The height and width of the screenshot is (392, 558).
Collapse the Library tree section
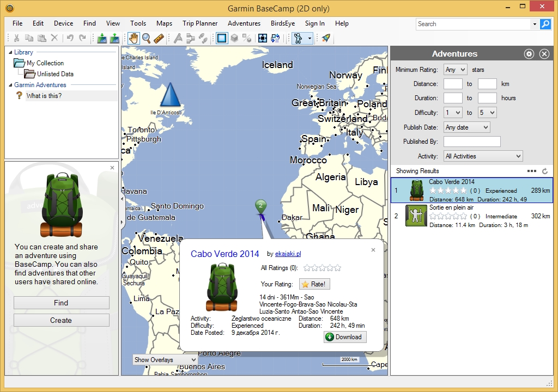click(10, 53)
